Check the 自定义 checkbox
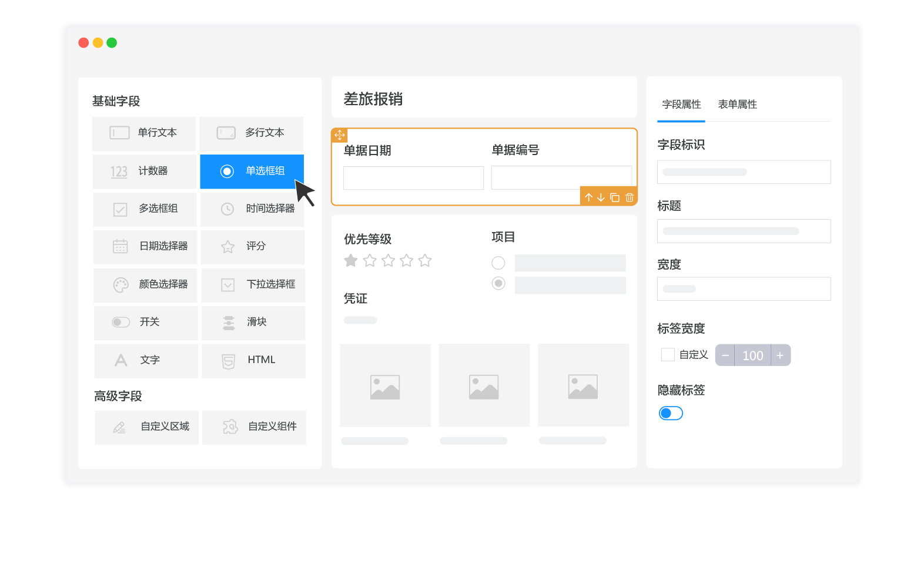This screenshot has width=924, height=564. pyautogui.click(x=668, y=355)
